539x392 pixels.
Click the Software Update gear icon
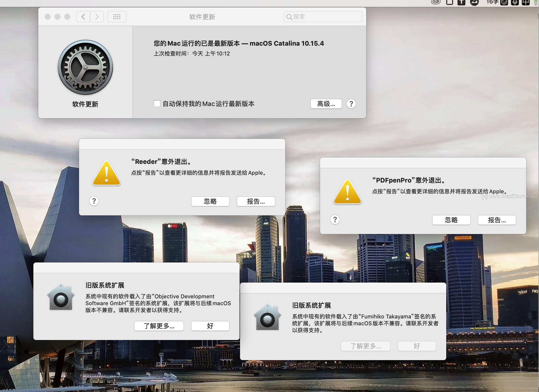pyautogui.click(x=85, y=67)
